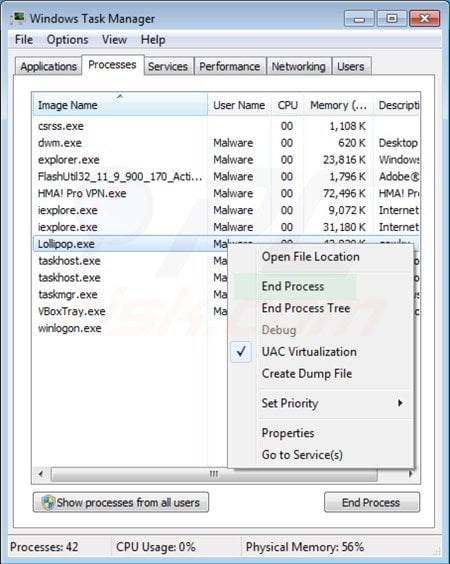Click the shield icon on Show processes button
The height and width of the screenshot is (564, 450).
[48, 502]
